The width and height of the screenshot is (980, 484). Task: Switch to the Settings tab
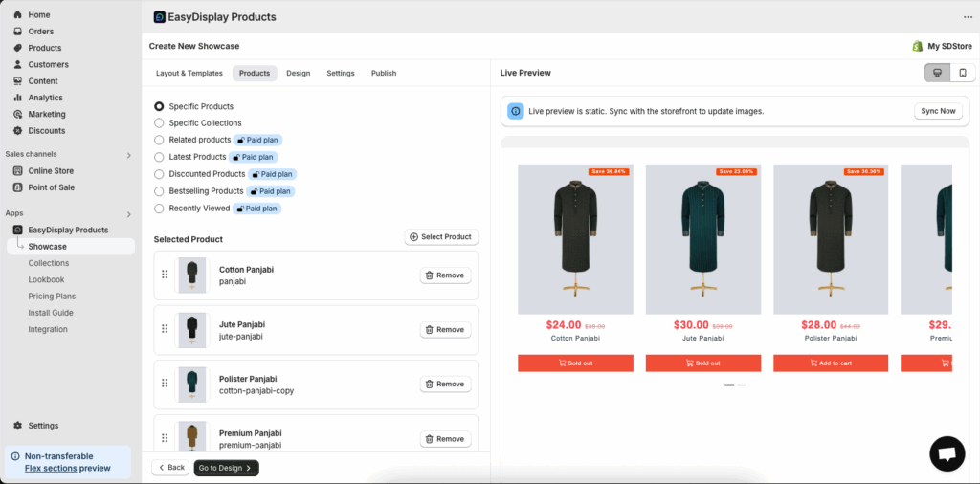click(x=341, y=73)
